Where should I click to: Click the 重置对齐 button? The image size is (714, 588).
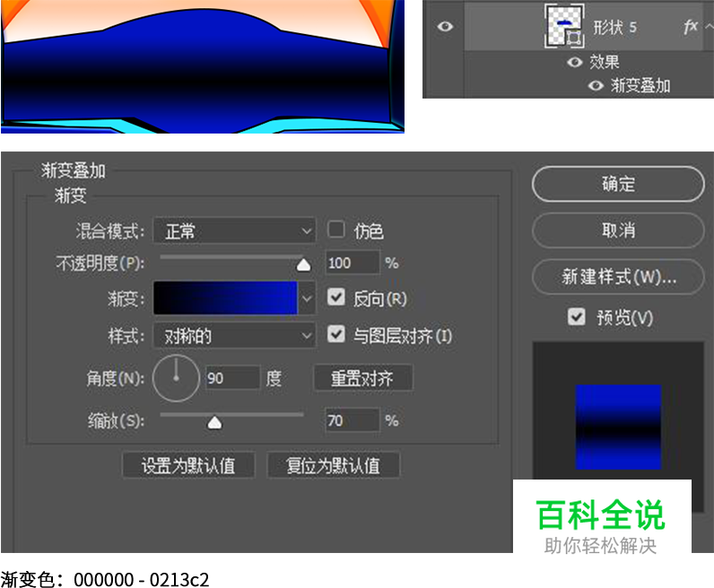(x=362, y=378)
